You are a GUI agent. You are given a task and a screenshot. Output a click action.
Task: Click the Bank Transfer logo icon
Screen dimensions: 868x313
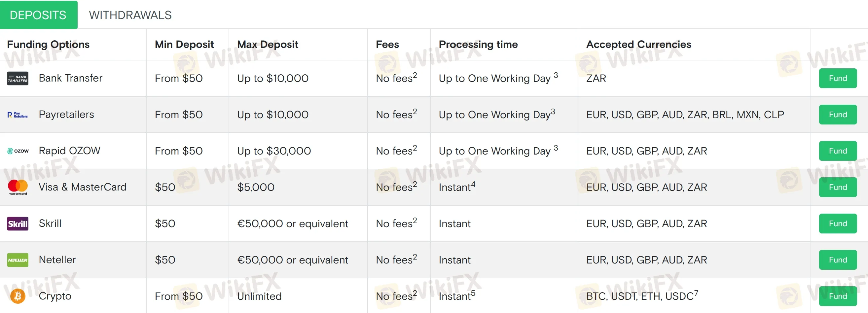(18, 79)
